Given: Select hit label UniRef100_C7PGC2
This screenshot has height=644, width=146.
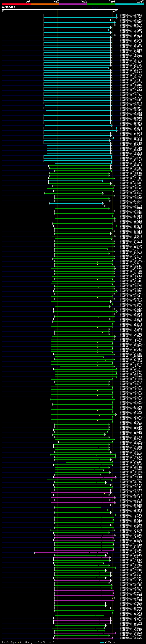Looking at the screenshot, I should [x=131, y=613].
